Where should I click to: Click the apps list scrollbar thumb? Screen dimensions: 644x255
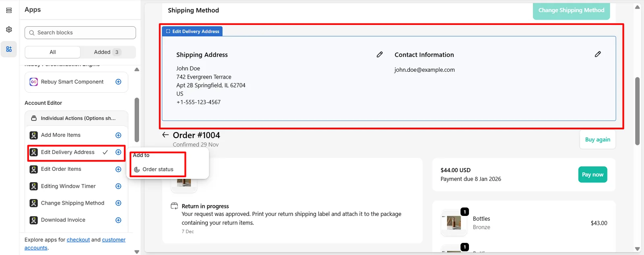137,120
